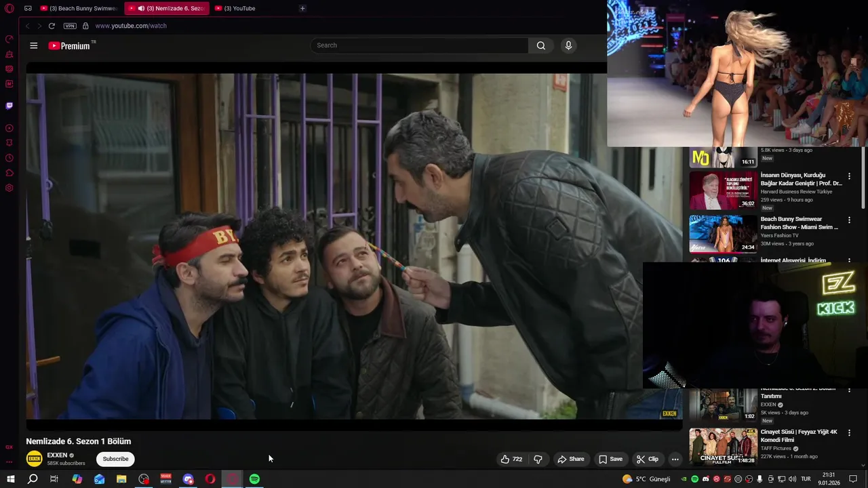Screen dimensions: 868x488
Task: Open the Harvard Business Review video thumbnail
Action: 723,190
